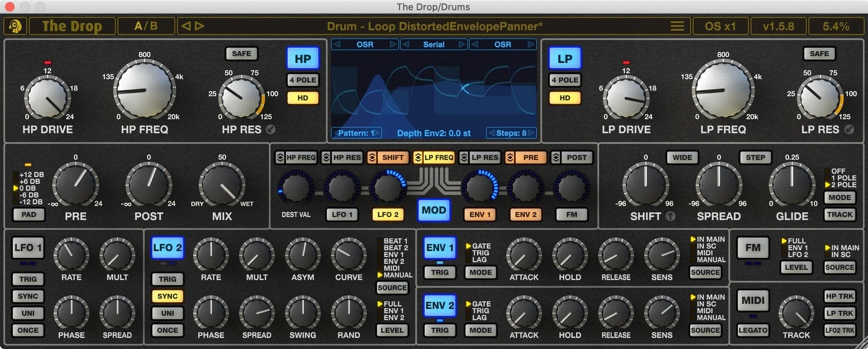
Task: Toggle the HP filter on/off
Action: (303, 59)
